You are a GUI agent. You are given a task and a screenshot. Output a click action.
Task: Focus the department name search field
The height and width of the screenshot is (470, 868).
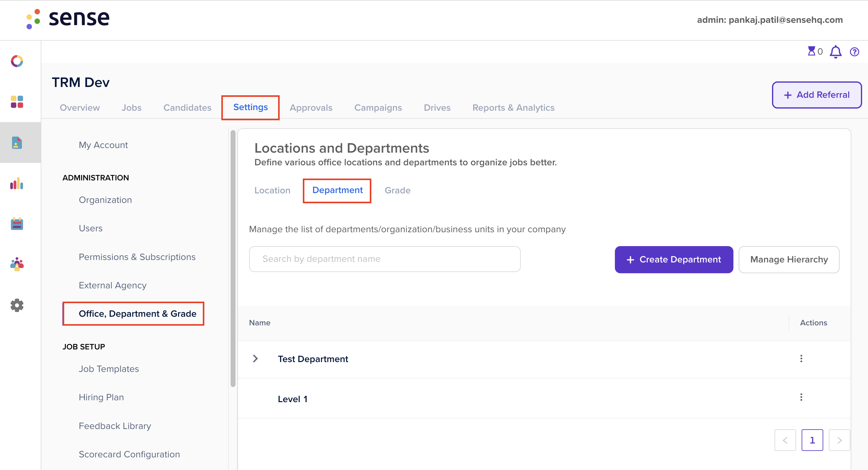[385, 259]
